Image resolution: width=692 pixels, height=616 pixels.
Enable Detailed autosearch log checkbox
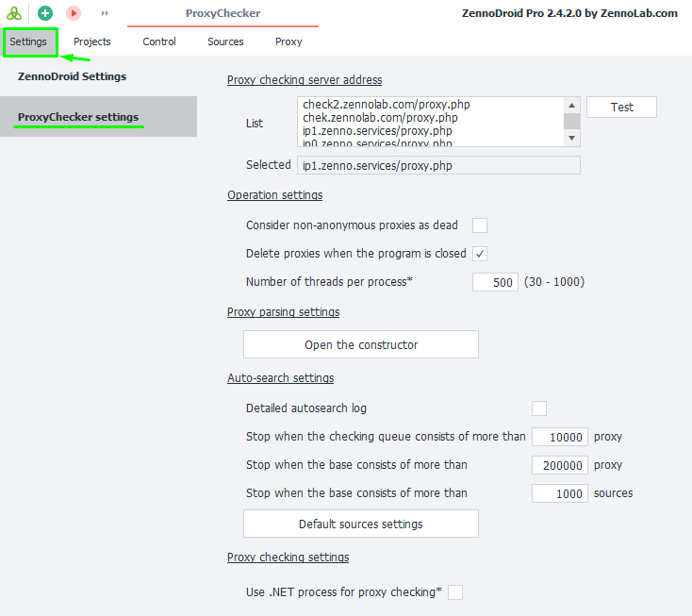539,408
